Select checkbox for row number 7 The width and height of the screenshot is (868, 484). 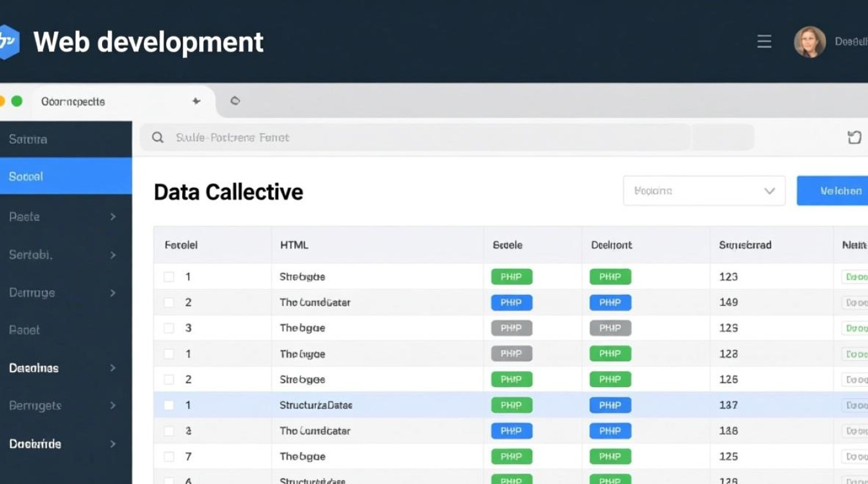point(169,457)
